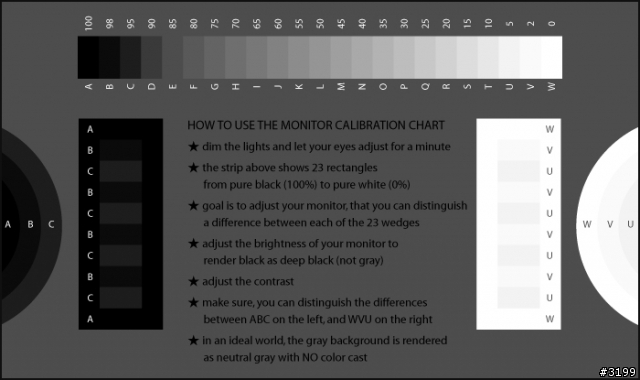Click the 60% gray swatch above letter J

point(278,58)
